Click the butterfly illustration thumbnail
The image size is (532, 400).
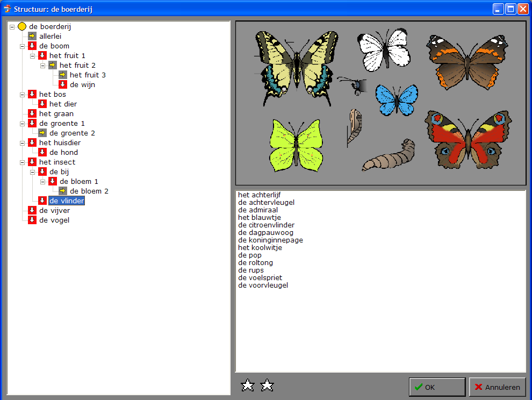(x=380, y=103)
